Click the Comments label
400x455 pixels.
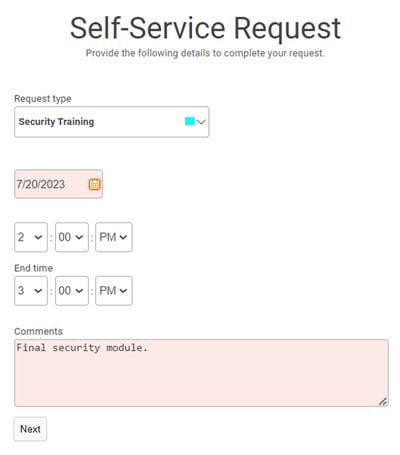(x=38, y=331)
